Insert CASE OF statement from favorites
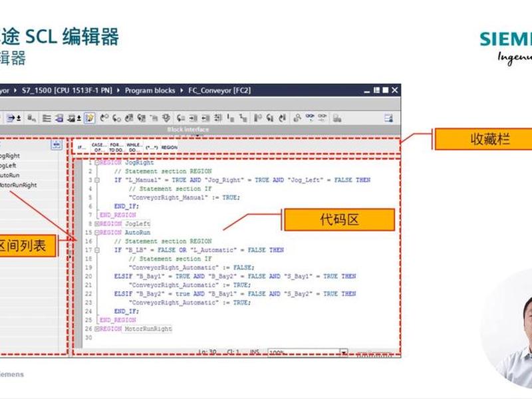The width and height of the screenshot is (532, 399). tap(98, 147)
